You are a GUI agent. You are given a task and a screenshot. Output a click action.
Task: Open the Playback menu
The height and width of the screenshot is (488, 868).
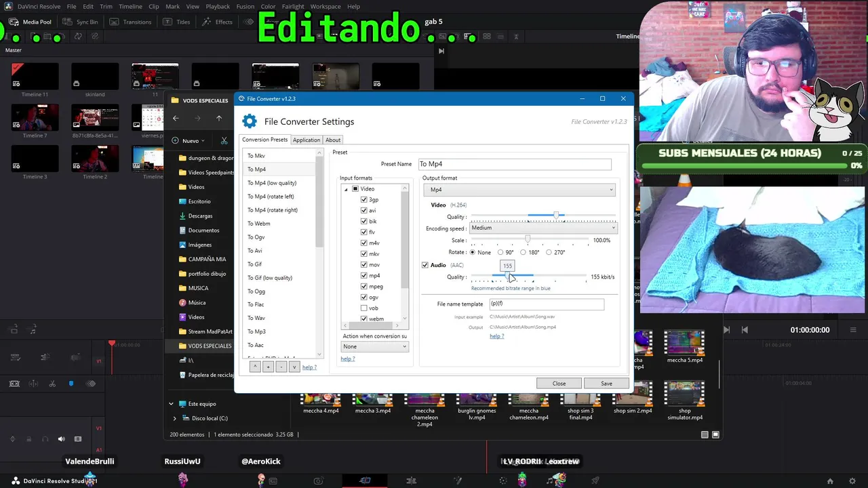pos(218,7)
